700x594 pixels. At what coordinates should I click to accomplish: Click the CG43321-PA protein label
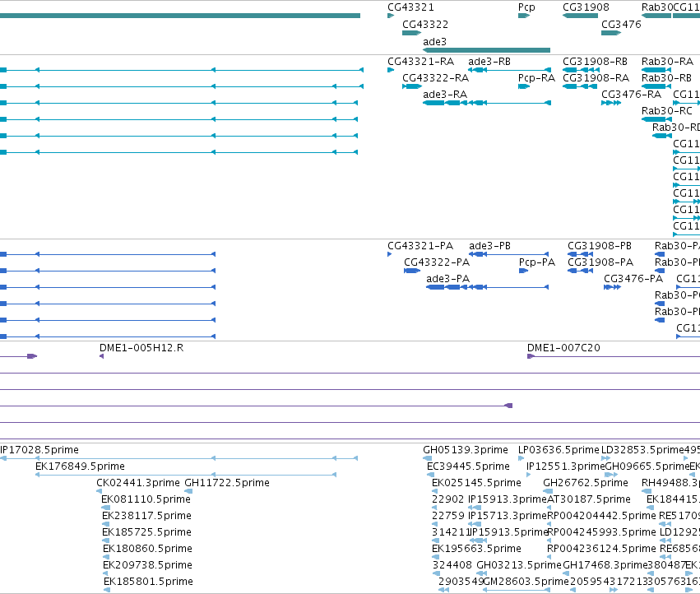[420, 246]
